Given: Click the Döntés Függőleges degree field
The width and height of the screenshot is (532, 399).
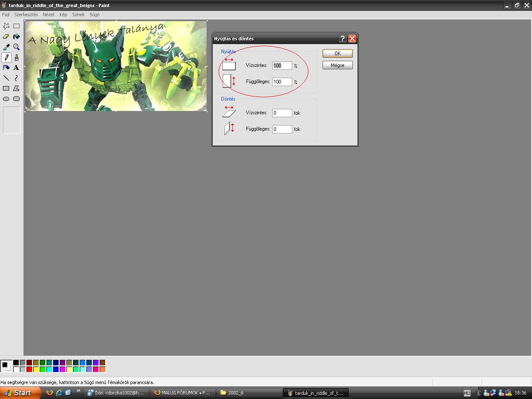Looking at the screenshot, I should point(282,129).
